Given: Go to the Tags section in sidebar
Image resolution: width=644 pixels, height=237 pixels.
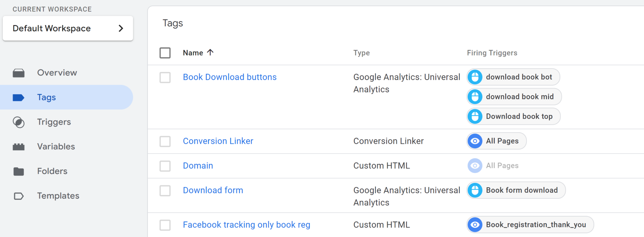Looking at the screenshot, I should pos(47,97).
